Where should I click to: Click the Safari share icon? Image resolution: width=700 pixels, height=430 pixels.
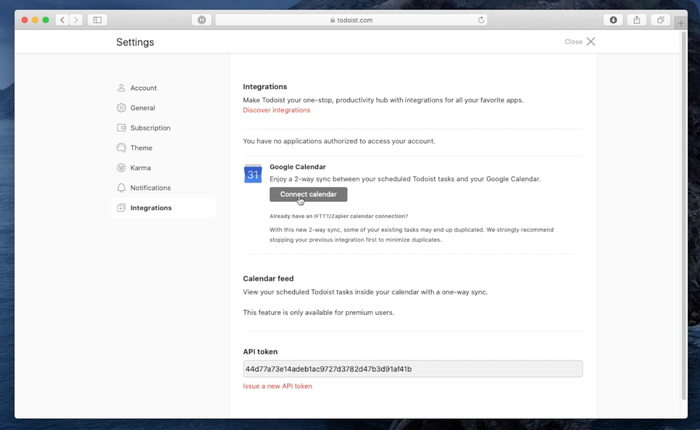tap(637, 20)
